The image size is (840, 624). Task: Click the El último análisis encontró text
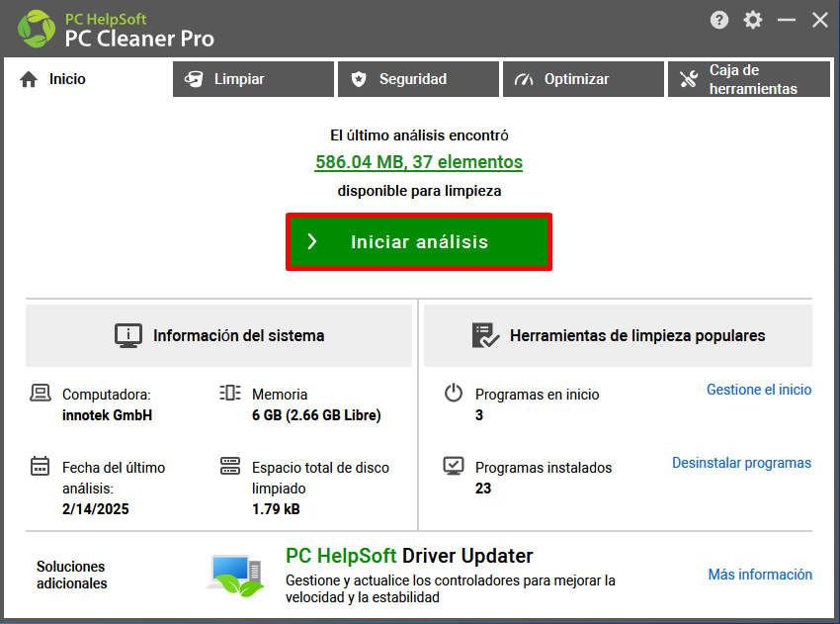[x=419, y=135]
